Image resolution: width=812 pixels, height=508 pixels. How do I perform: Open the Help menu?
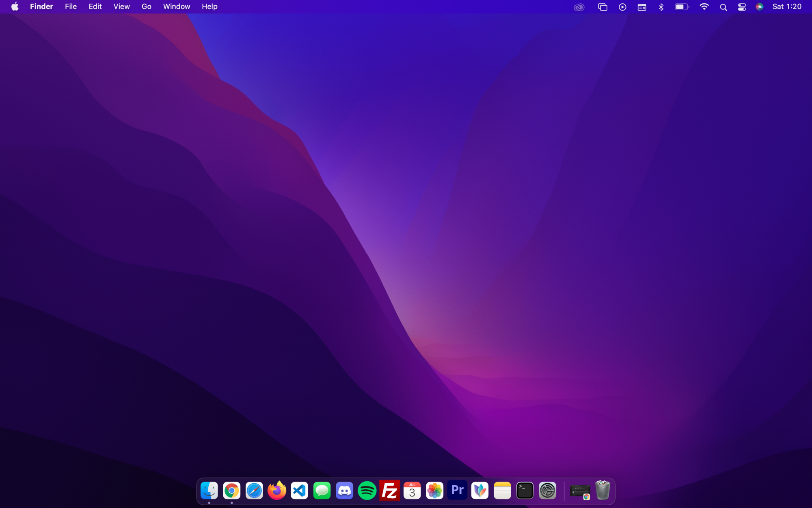point(210,7)
